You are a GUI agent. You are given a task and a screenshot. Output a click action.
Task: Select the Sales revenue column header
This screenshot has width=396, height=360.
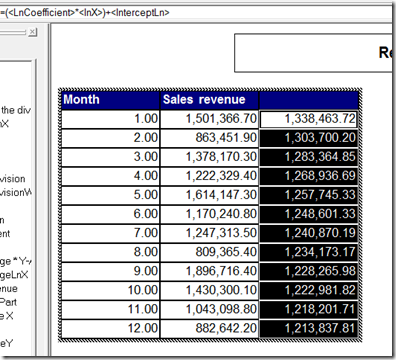click(x=209, y=100)
